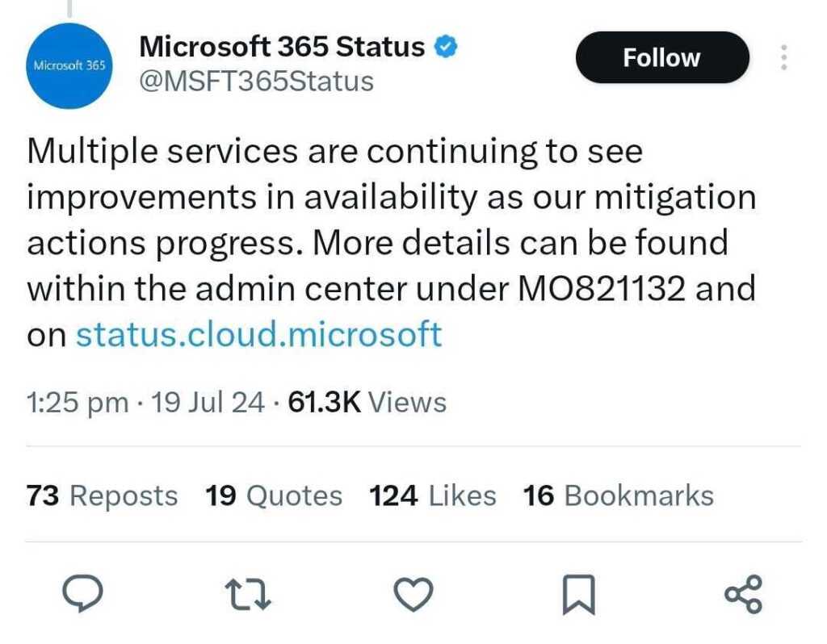The image size is (827, 644).
Task: Open the share icon options
Action: click(x=743, y=594)
